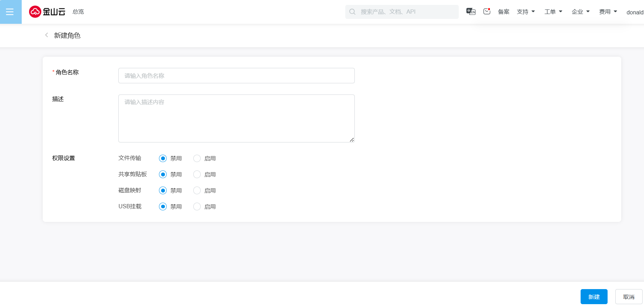This screenshot has height=308, width=644.
Task: Select 禁用 for 磁盘映射
Action: tap(163, 191)
